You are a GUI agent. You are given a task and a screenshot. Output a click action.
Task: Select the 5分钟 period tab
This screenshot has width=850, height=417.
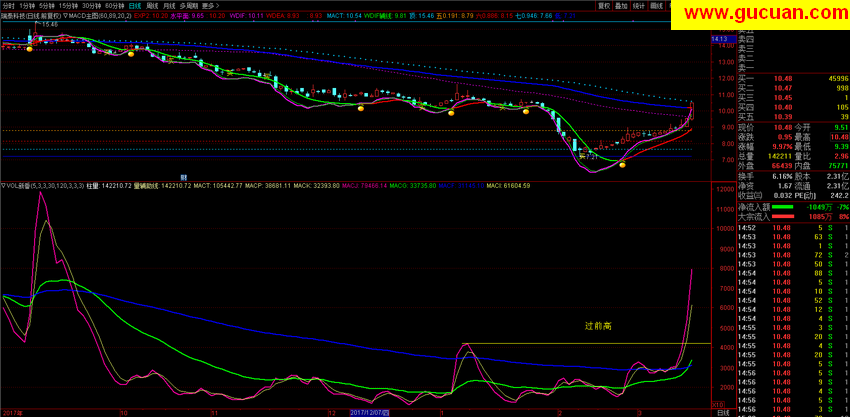coord(45,5)
